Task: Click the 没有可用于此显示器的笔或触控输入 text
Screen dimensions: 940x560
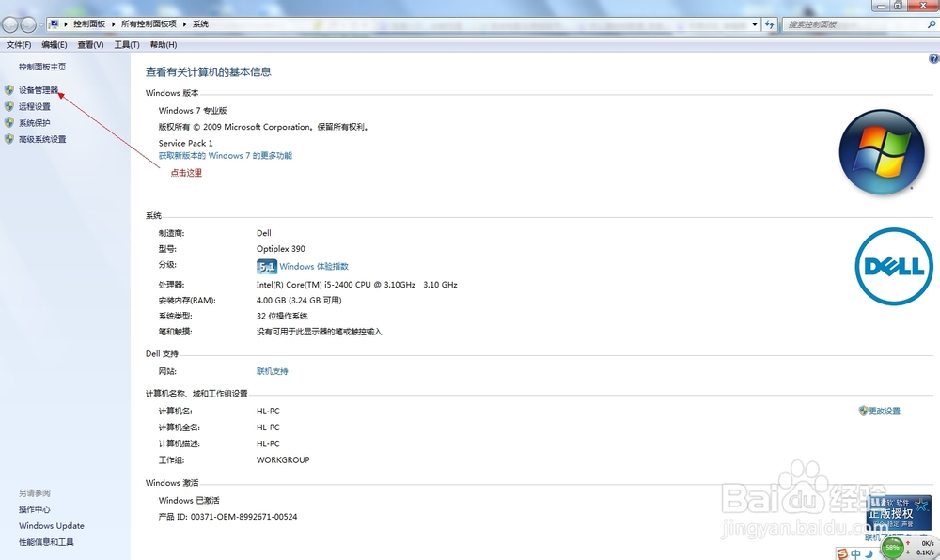Action: [319, 332]
